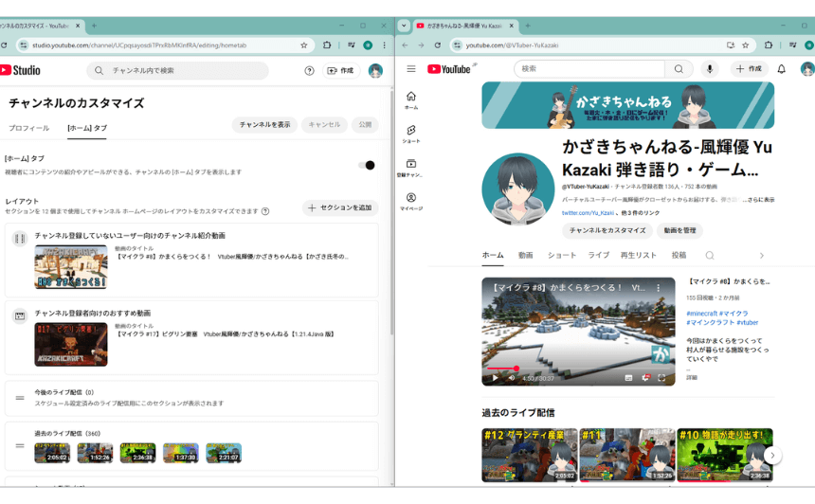This screenshot has width=815, height=504.
Task: Click drag handle of the 過去のライブ配信 (360) section
Action: 20,446
